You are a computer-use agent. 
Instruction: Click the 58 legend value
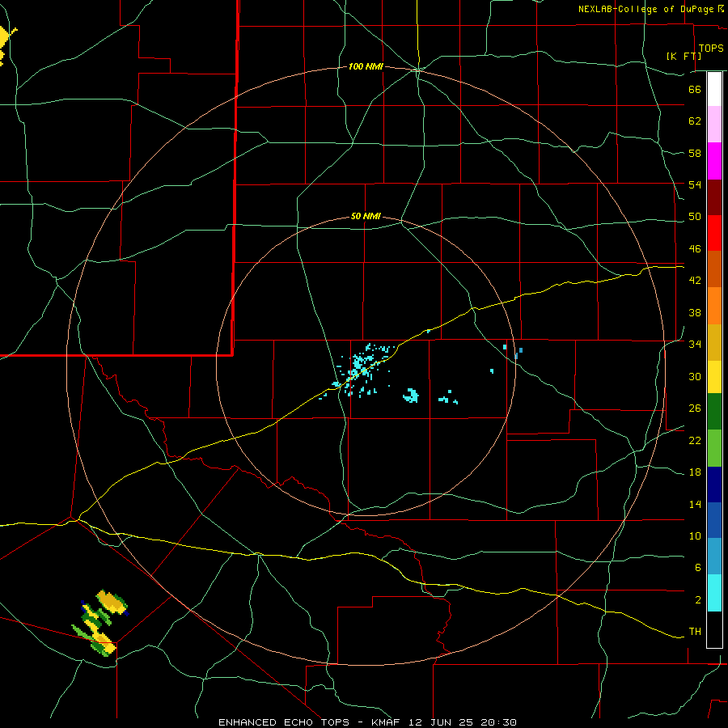[x=695, y=153]
